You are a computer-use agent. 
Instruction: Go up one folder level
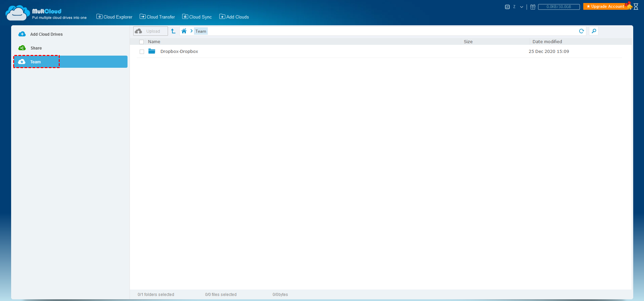point(173,31)
